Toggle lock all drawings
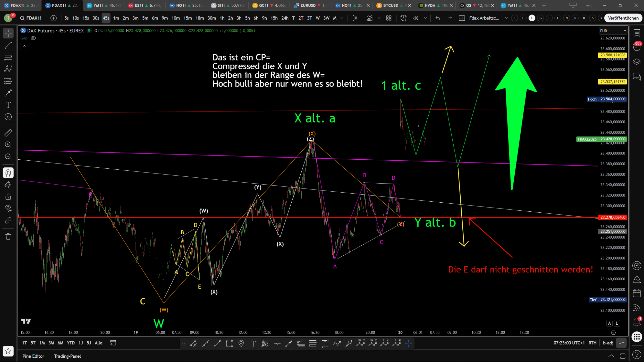The width and height of the screenshot is (644, 362). pos(8,197)
